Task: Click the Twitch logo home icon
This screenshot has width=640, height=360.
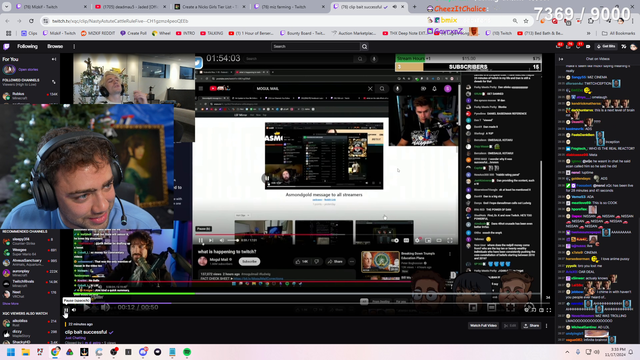Action: [x=7, y=47]
